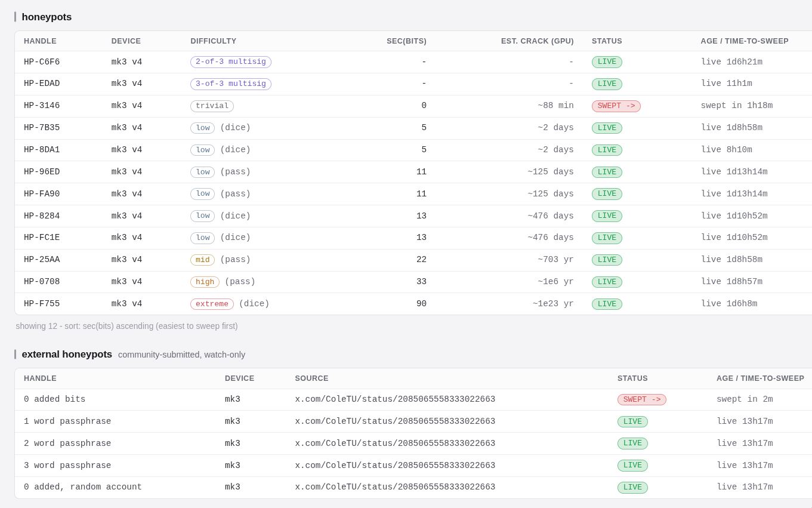
Task: Click the "trivial" difficulty badge
Action: pos(212,106)
